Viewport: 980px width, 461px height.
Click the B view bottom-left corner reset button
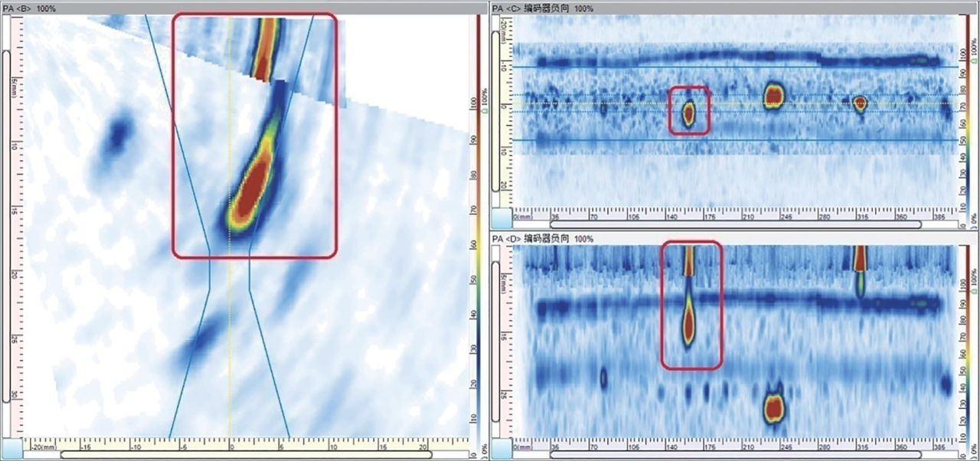(11, 448)
